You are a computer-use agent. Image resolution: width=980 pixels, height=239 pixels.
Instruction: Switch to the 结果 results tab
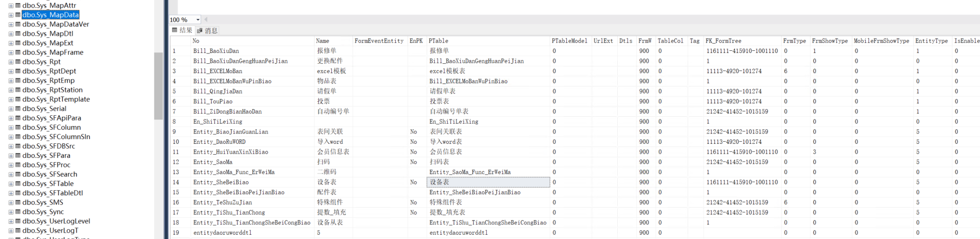[182, 30]
